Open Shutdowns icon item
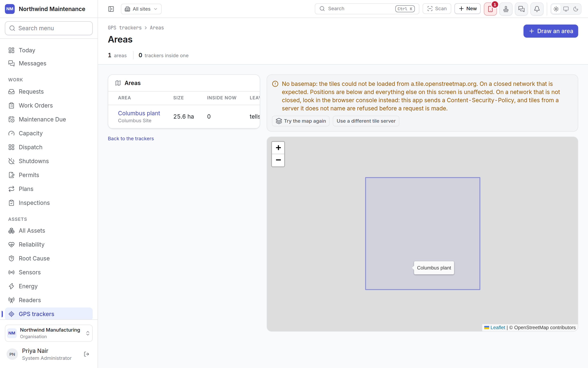 coord(49,161)
